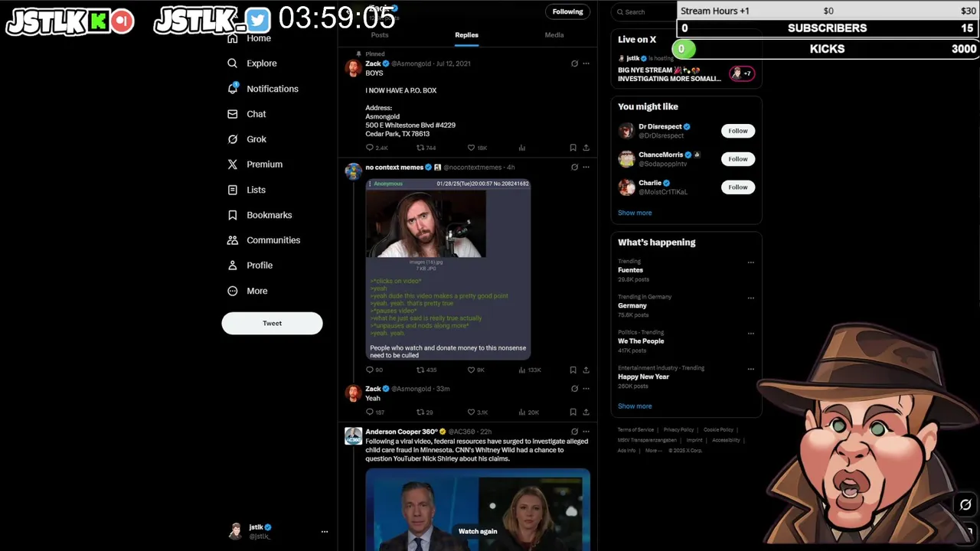Open more options on Zack's "Yeah" post

pos(586,389)
